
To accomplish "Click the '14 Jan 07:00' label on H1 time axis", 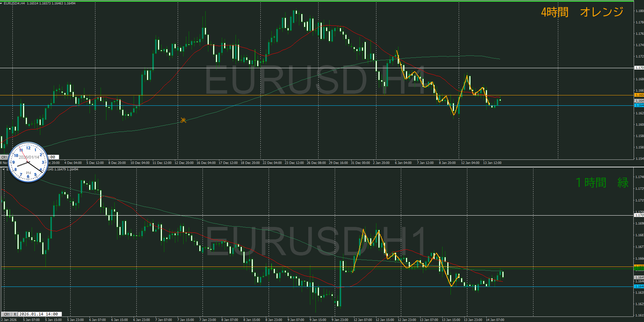I will 495,320.
